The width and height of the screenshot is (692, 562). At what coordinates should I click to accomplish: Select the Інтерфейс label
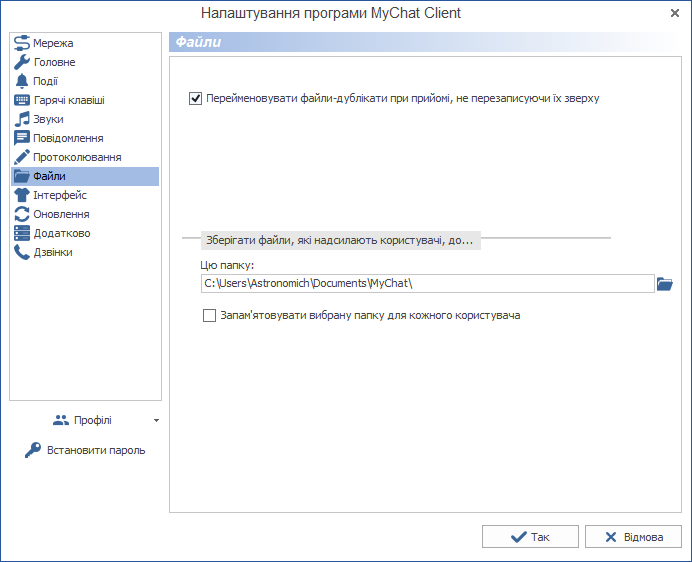click(x=60, y=195)
